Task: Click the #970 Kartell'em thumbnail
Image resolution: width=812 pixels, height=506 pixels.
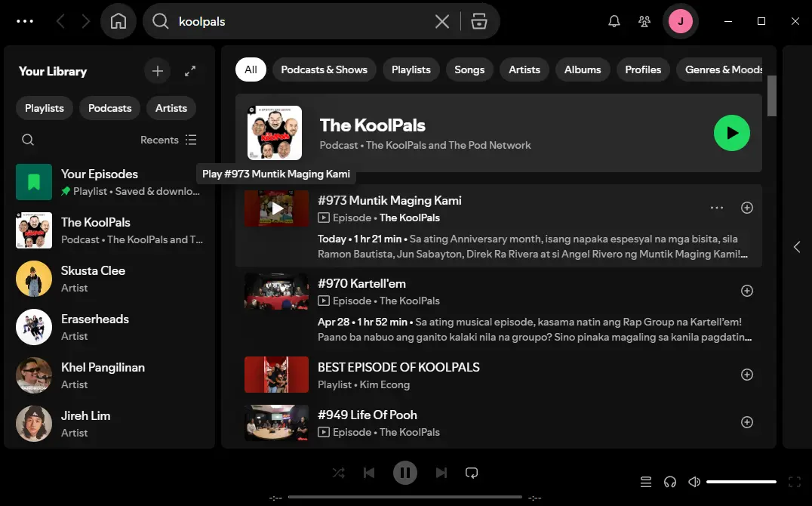Action: click(276, 292)
